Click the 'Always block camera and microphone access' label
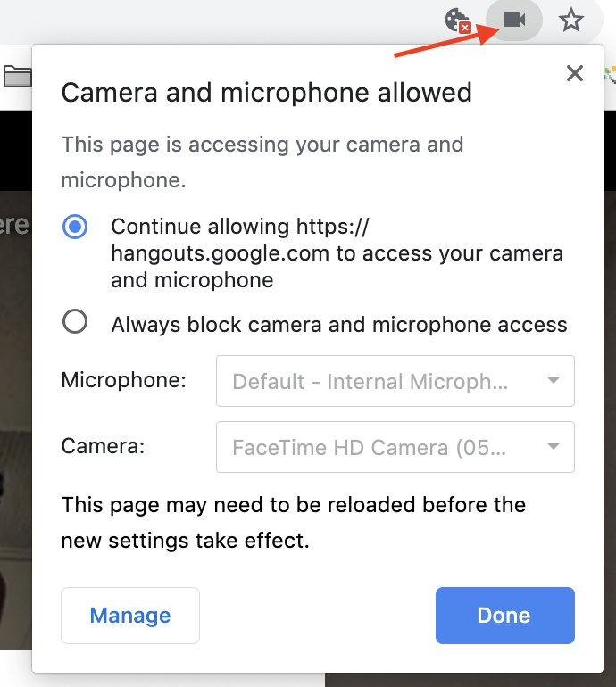616x687 pixels. point(339,324)
